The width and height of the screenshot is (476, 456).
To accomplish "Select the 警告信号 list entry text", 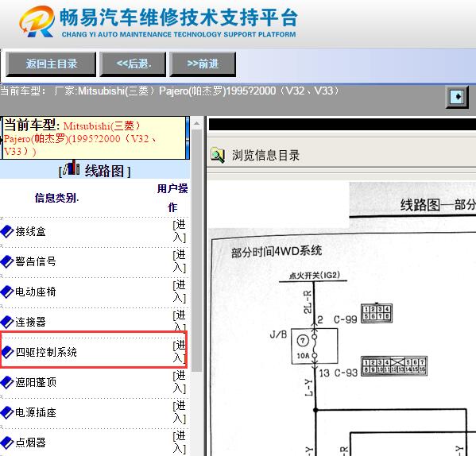I will 36,261.
